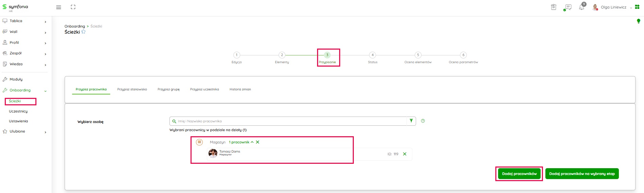Switch to Przypisz stanowisko tab

[x=132, y=89]
